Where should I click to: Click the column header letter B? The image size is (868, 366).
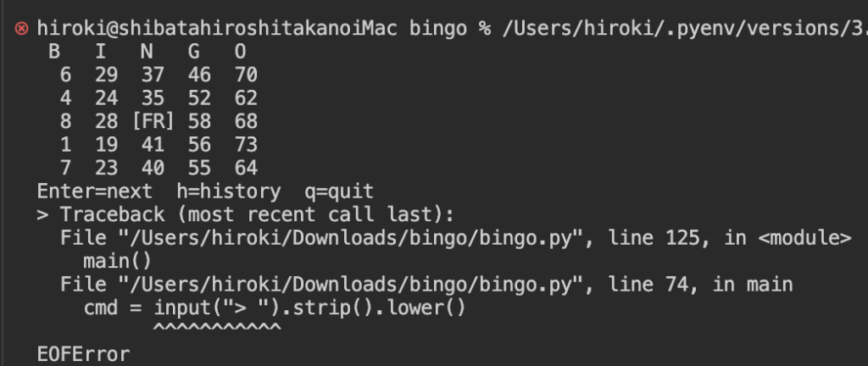click(x=55, y=52)
